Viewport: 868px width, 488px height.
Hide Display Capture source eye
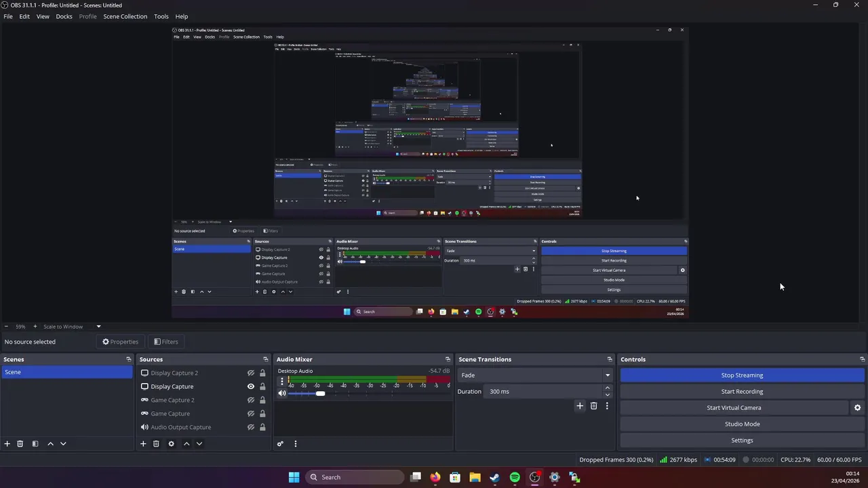tap(251, 386)
